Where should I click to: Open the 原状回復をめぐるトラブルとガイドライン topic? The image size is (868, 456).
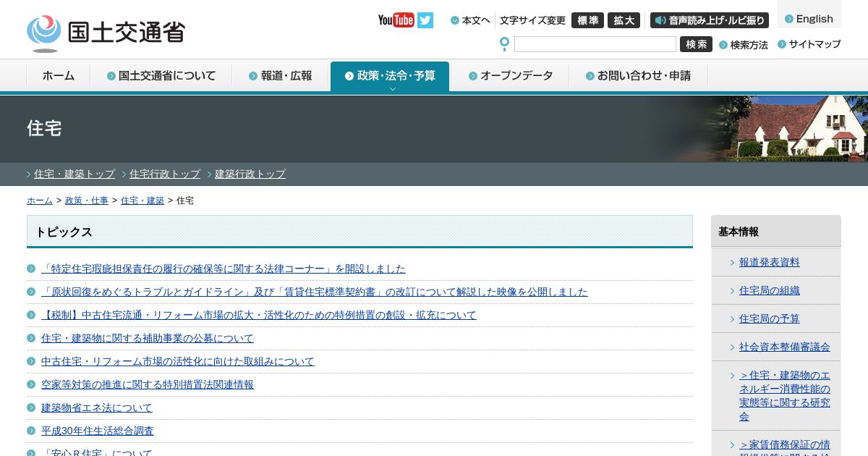[315, 292]
